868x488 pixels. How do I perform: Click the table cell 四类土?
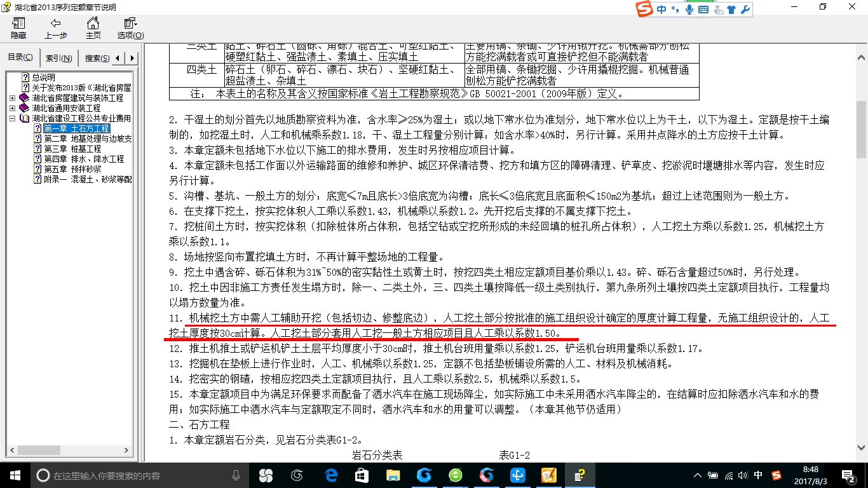202,69
